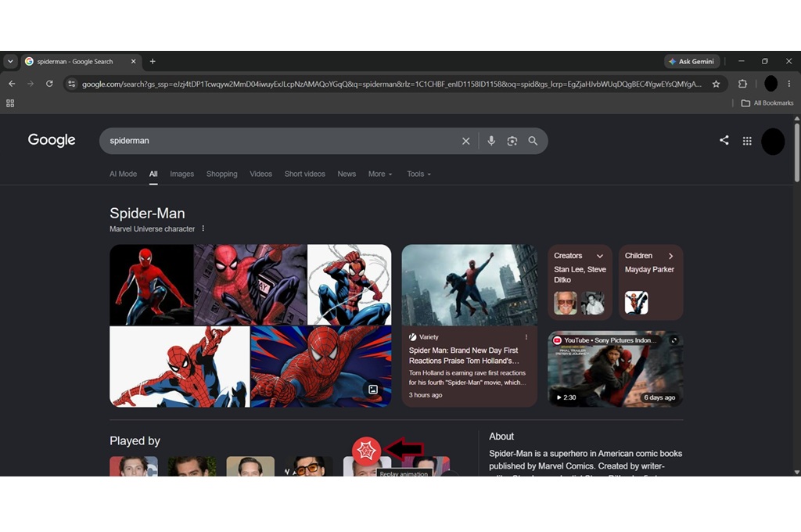This screenshot has height=532, width=801.
Task: Expand YouTube video preview icon
Action: [x=673, y=340]
